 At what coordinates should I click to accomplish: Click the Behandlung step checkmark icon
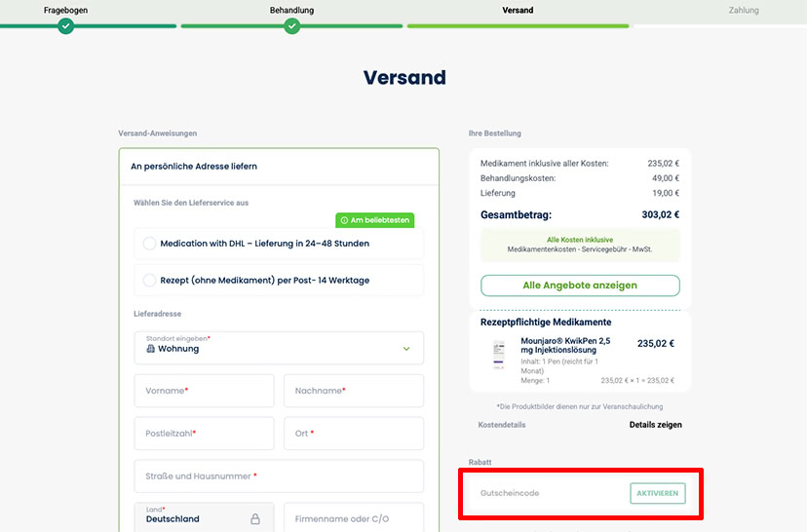click(291, 25)
